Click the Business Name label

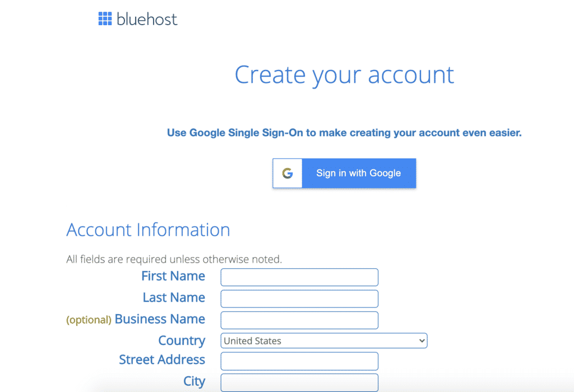click(160, 319)
